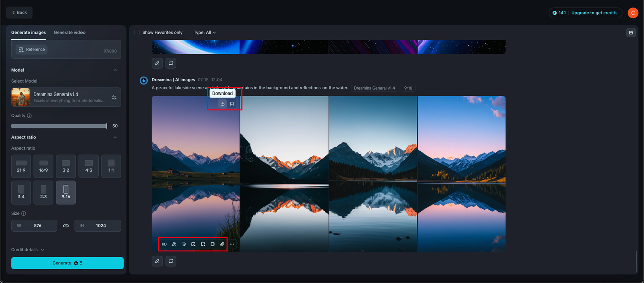Image resolution: width=644 pixels, height=283 pixels.
Task: Select the 1:1 aspect ratio
Action: click(x=111, y=166)
